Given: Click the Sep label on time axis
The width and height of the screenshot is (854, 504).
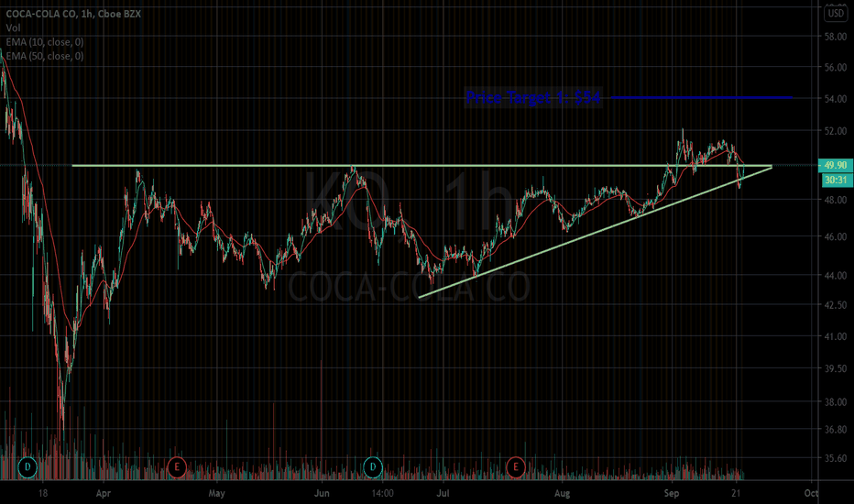Looking at the screenshot, I should tap(672, 493).
